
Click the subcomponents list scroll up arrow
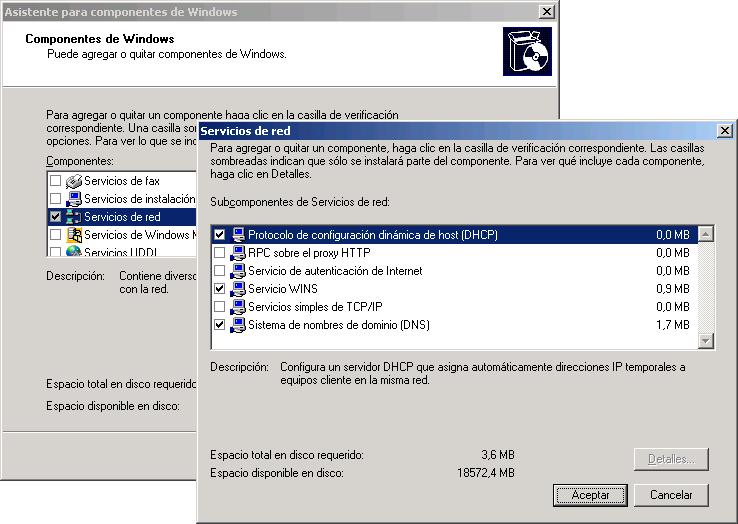tap(706, 234)
